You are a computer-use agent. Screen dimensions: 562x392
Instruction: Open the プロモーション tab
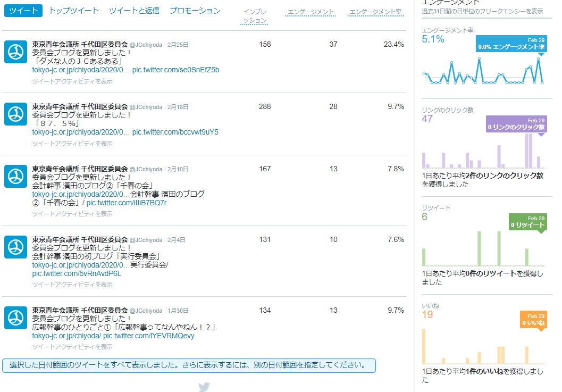[195, 11]
